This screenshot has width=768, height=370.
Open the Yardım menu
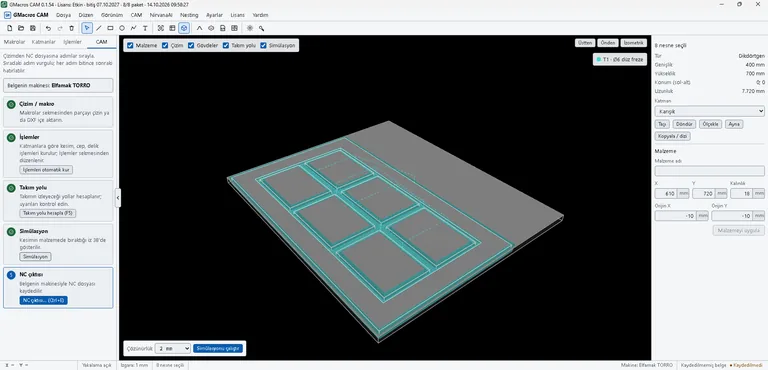(x=260, y=15)
